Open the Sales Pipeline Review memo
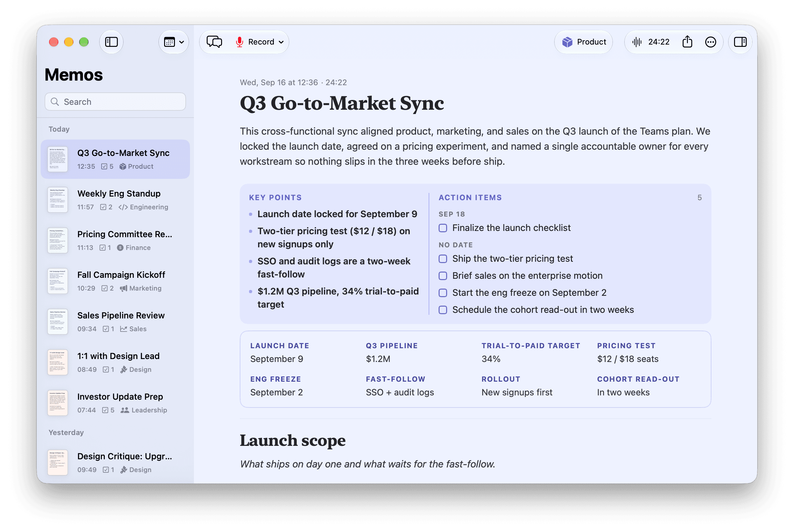The height and width of the screenshot is (532, 794). point(115,322)
